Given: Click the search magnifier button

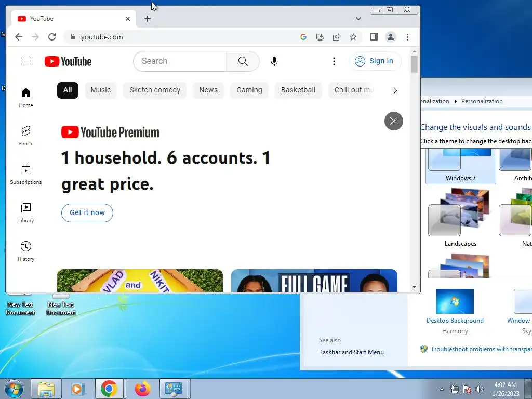Looking at the screenshot, I should [x=243, y=61].
